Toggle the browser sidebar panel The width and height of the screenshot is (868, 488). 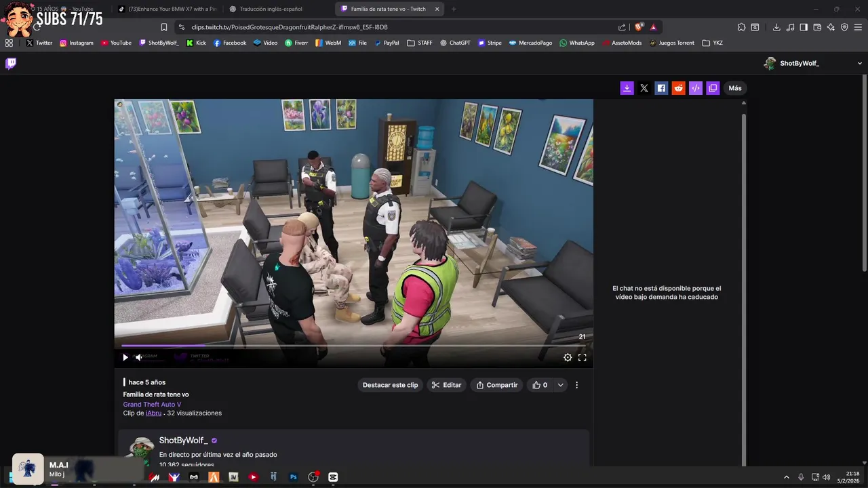[x=804, y=27]
